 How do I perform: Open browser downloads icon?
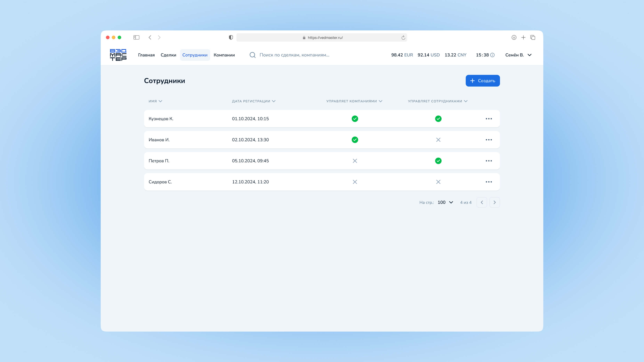pos(514,37)
